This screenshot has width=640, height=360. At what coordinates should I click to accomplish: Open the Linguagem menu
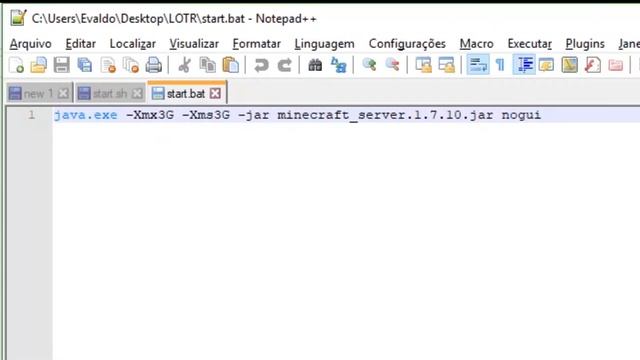(x=324, y=44)
